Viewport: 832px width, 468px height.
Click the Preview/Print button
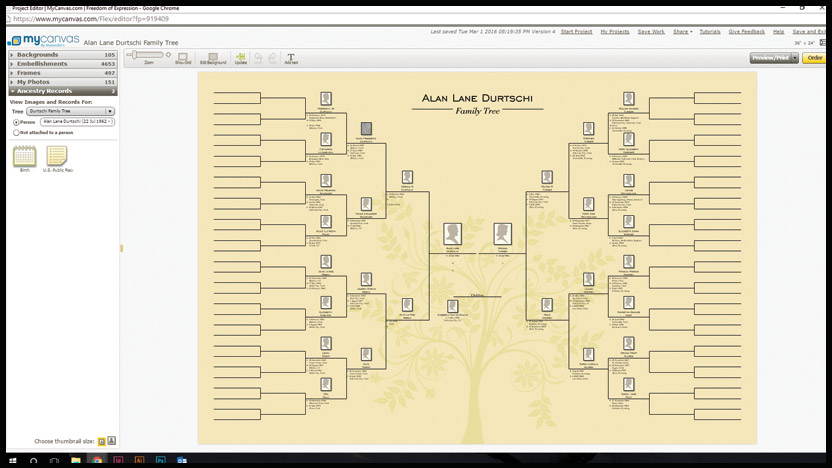tap(770, 58)
